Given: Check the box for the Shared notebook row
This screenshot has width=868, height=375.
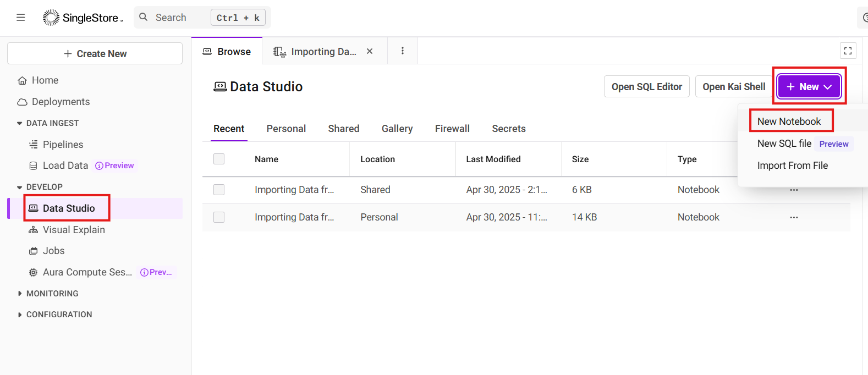Looking at the screenshot, I should [219, 190].
